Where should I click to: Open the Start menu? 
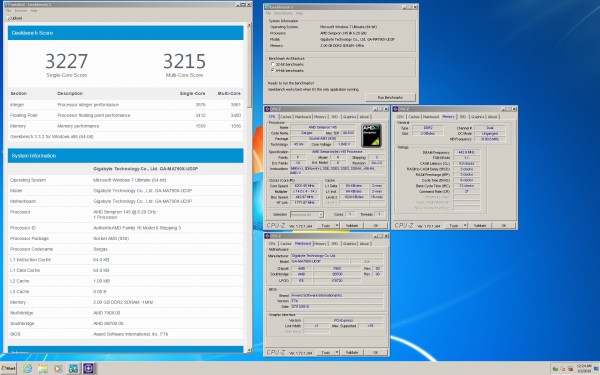pyautogui.click(x=8, y=368)
